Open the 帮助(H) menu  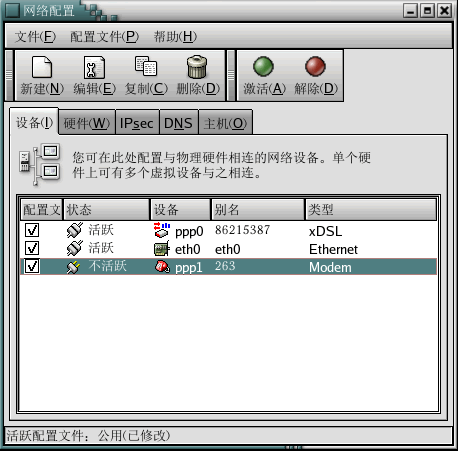(x=175, y=36)
